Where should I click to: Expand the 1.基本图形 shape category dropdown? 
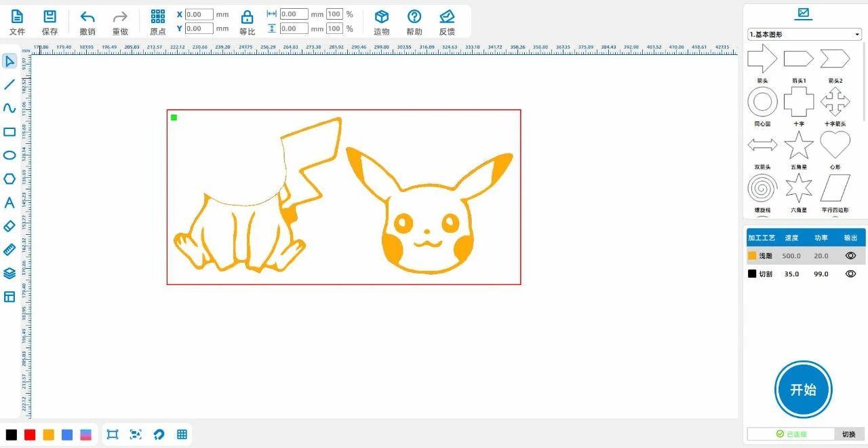(804, 34)
